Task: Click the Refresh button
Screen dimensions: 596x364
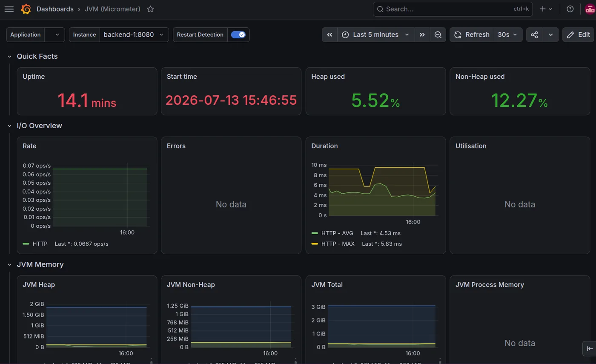Action: point(472,35)
